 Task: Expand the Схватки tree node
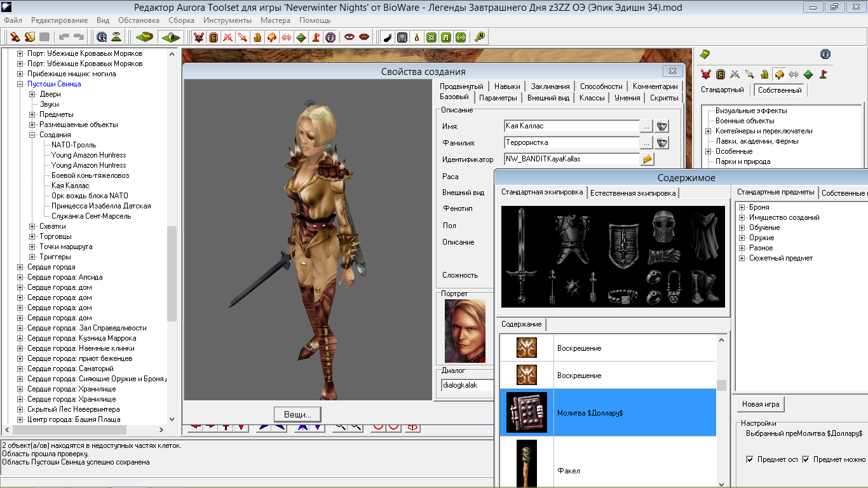click(x=32, y=226)
